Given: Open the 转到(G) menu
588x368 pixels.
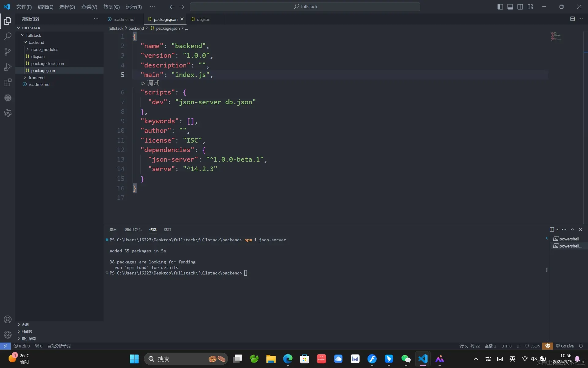Looking at the screenshot, I should click(x=111, y=7).
